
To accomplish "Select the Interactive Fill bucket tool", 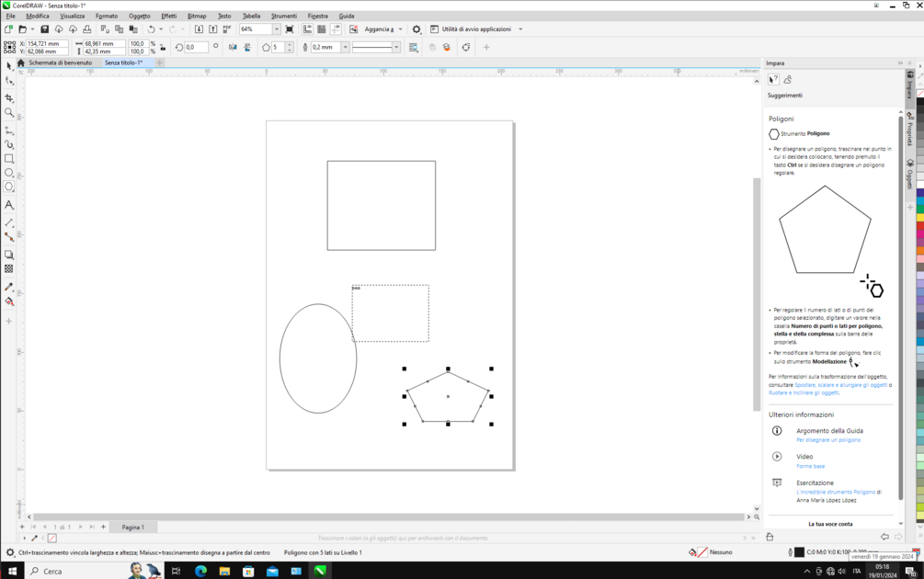I will 9,301.
